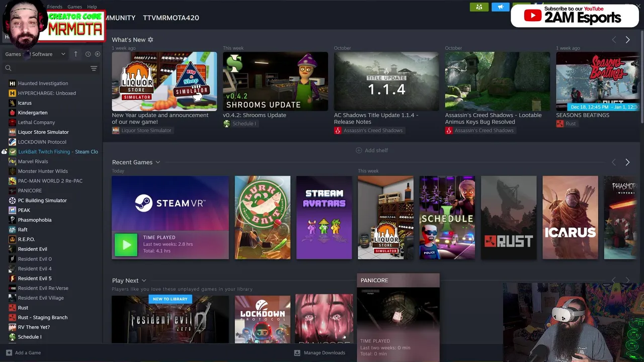Open Lootable Animus Keys Bug Resolved news
644x362 pixels.
pos(498,81)
